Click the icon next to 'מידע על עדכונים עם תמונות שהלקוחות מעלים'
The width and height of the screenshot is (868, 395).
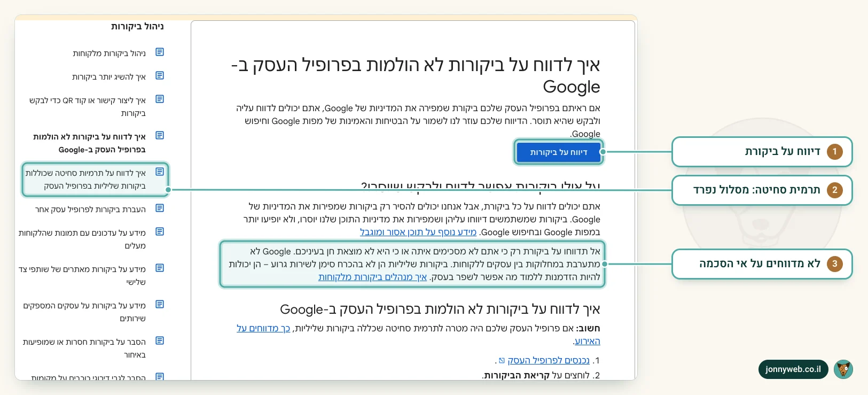(159, 232)
